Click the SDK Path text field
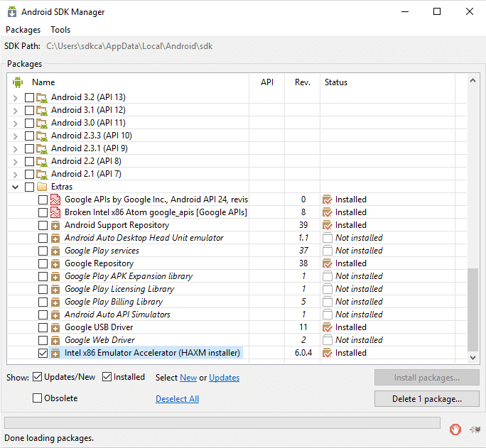The image size is (486, 448). [129, 46]
